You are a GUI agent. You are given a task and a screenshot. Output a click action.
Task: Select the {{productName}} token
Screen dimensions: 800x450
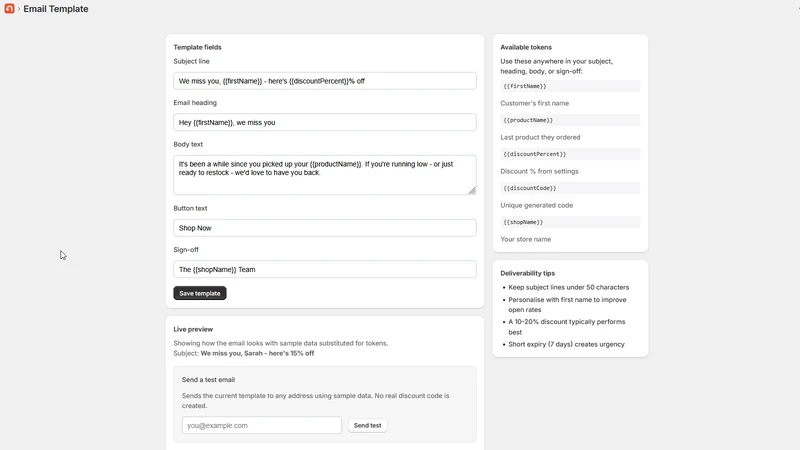(570, 120)
